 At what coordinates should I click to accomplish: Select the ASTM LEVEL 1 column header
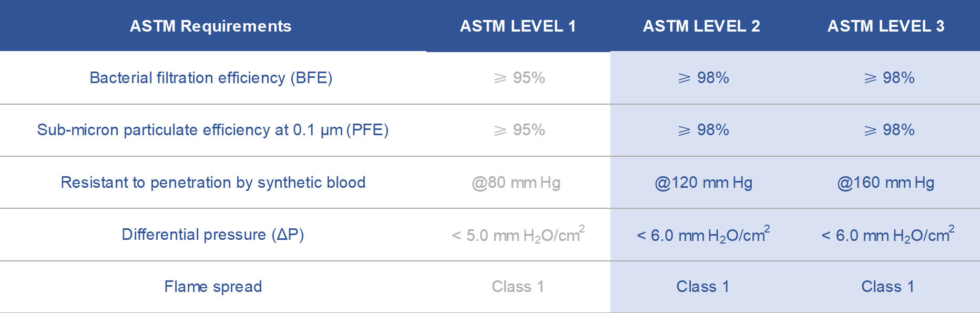click(518, 26)
